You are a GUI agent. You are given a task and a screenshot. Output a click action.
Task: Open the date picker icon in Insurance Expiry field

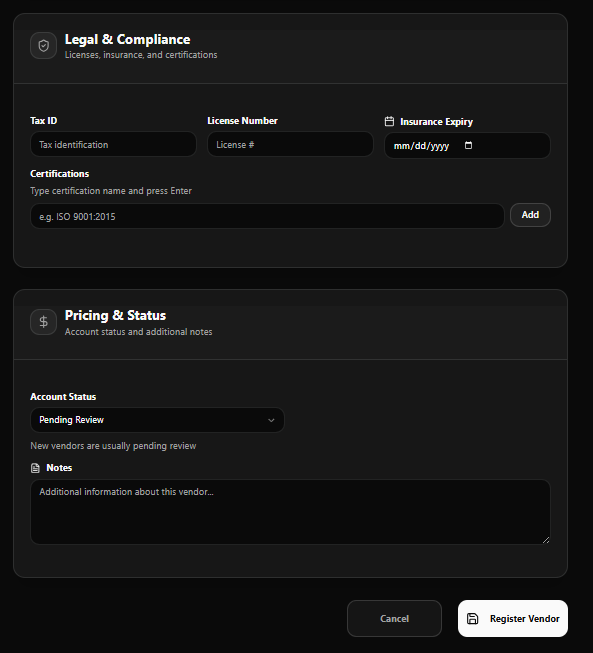468,145
